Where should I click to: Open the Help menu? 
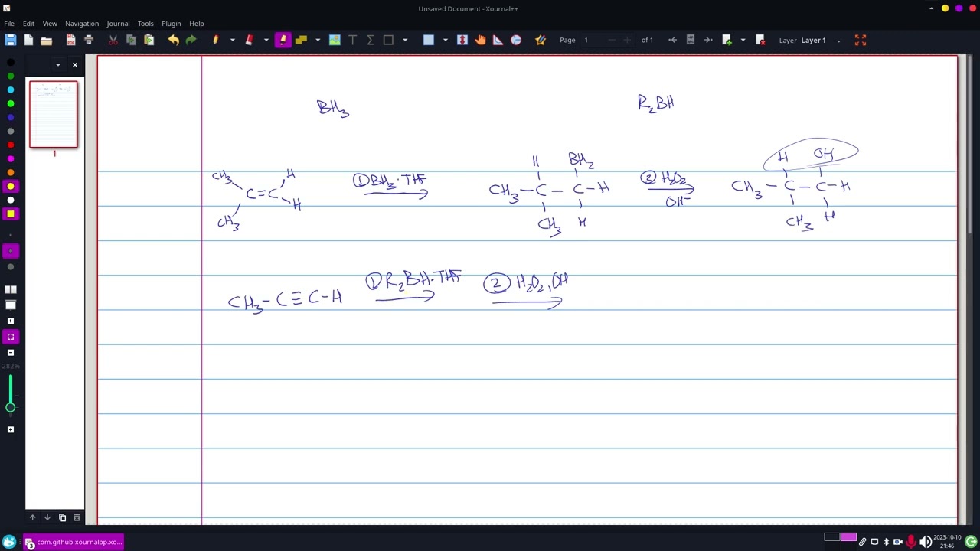pos(197,24)
